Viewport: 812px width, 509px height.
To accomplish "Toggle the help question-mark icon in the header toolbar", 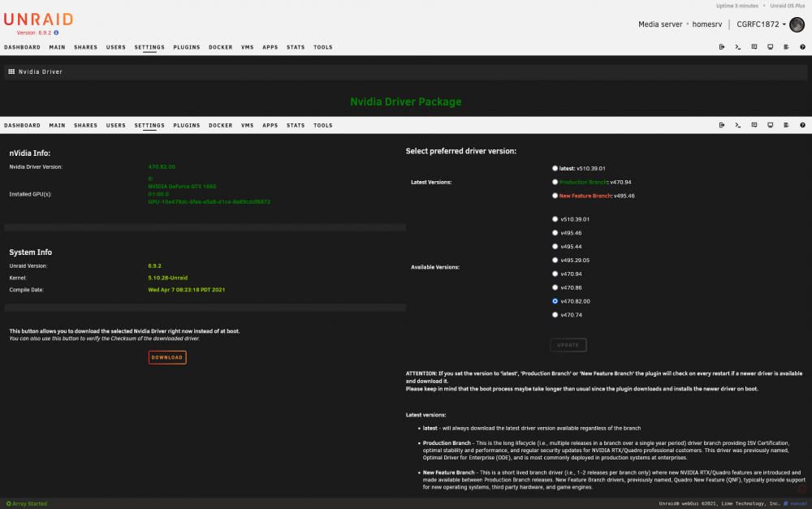I will pos(802,47).
